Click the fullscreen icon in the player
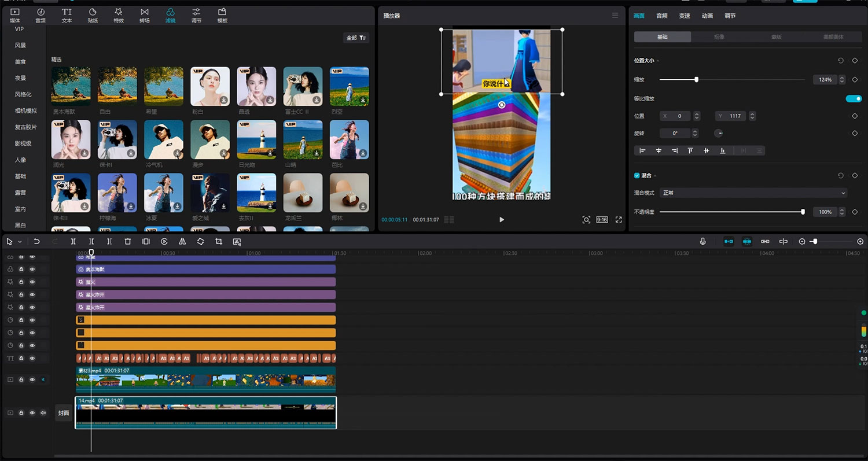This screenshot has height=461, width=868. point(619,220)
